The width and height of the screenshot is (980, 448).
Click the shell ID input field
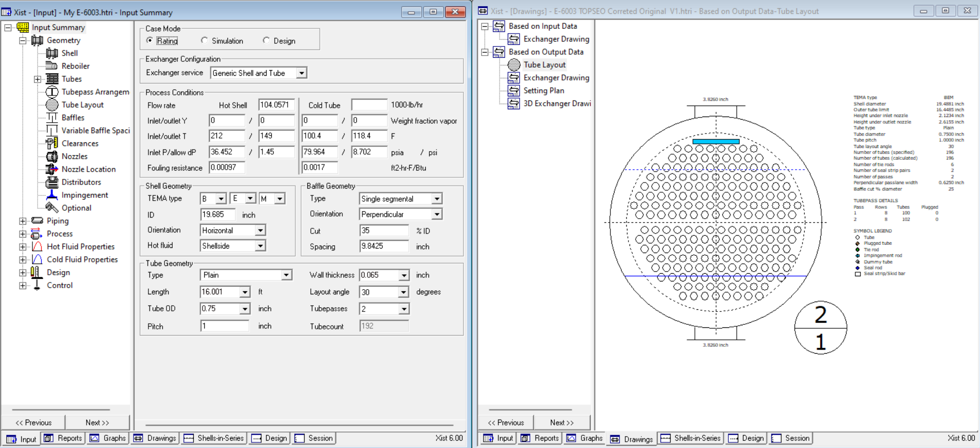click(x=218, y=214)
